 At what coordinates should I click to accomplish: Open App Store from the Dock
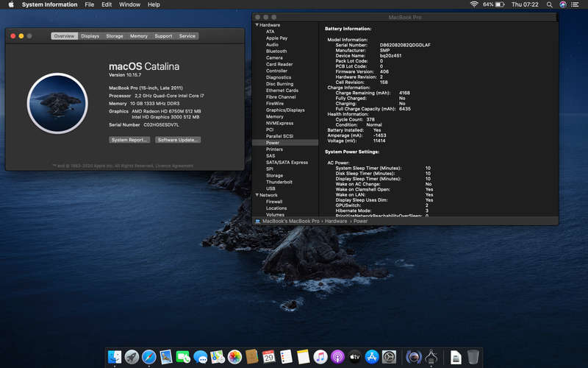[x=372, y=357]
